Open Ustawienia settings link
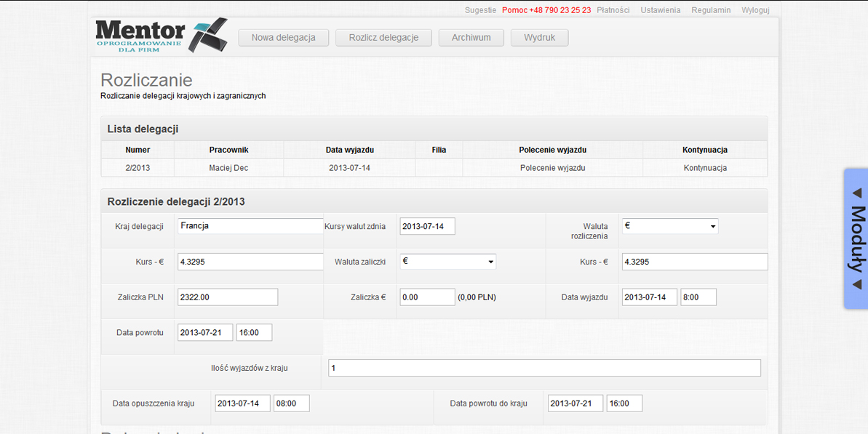Viewport: 868px width, 434px height. pos(660,10)
